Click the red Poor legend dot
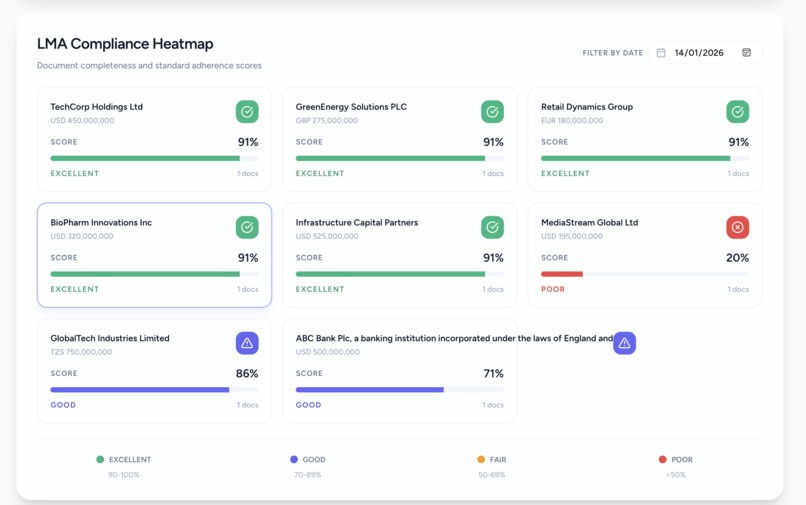Screen dimensions: 806x505 pyautogui.click(x=663, y=459)
